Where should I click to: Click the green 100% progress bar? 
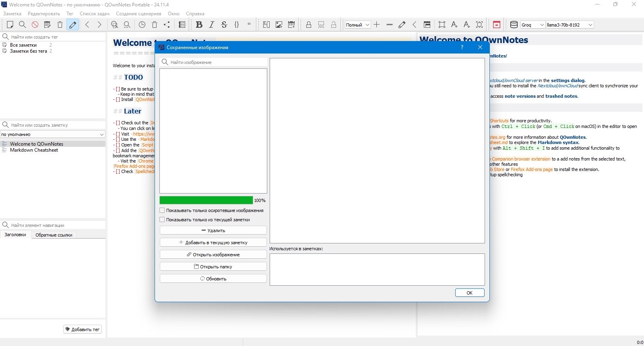coord(206,200)
